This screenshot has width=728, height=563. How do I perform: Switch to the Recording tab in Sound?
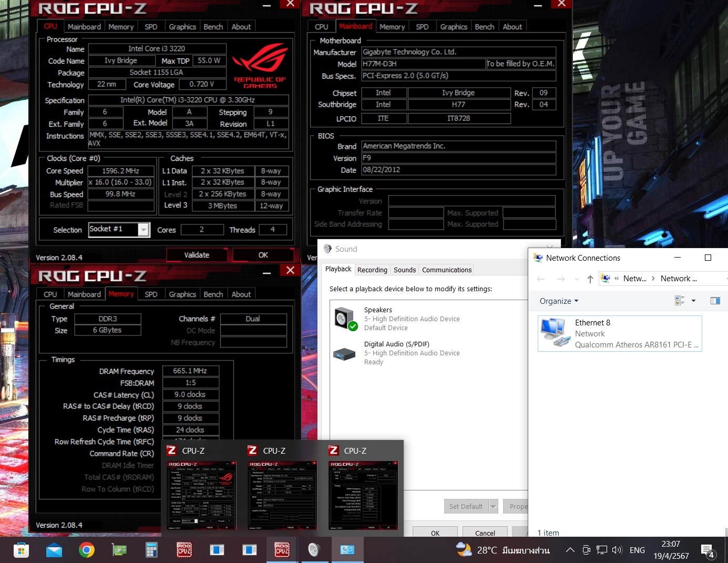point(372,270)
